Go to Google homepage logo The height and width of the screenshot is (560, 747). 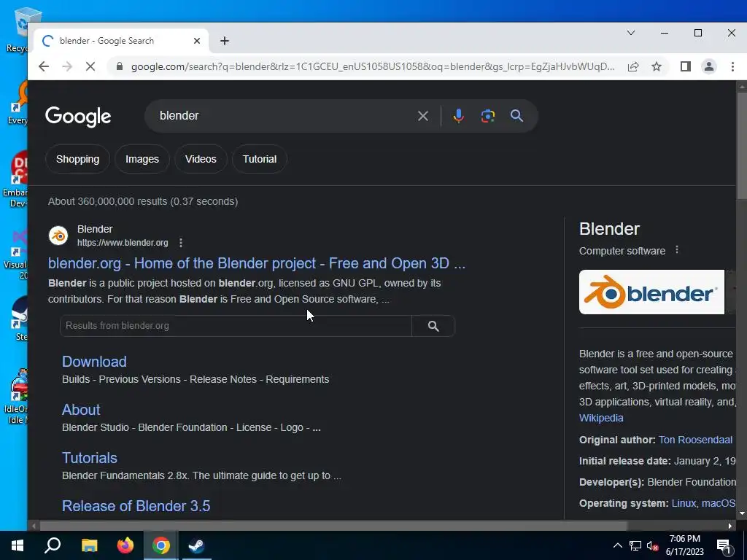pyautogui.click(x=78, y=117)
